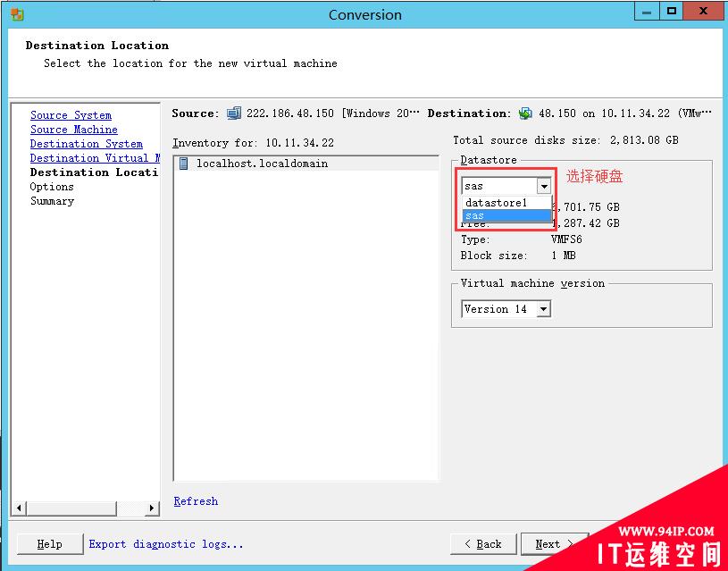The image size is (728, 571).
Task: Click the host icon next to localhost.localdomain
Action: (x=184, y=164)
